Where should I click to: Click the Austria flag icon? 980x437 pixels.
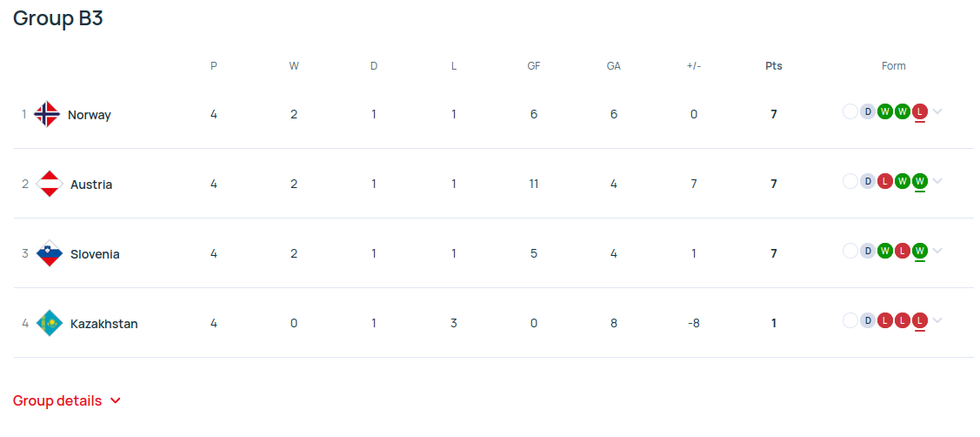50,184
